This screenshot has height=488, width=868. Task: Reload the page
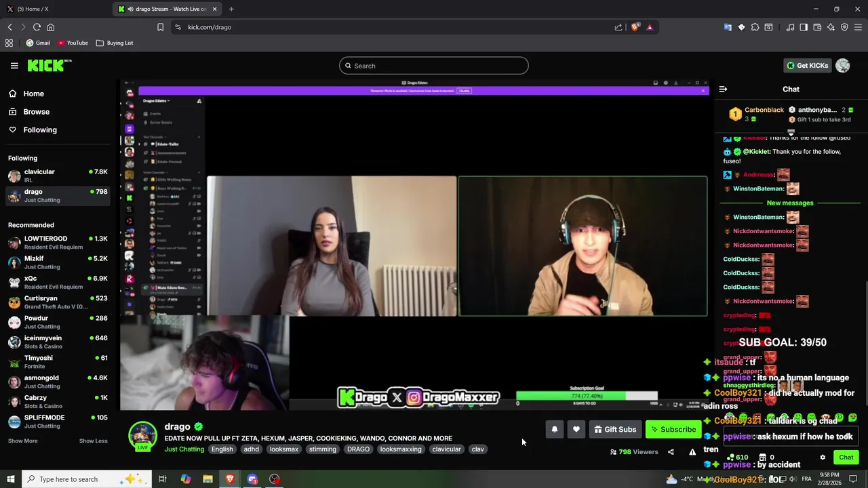[x=37, y=27]
